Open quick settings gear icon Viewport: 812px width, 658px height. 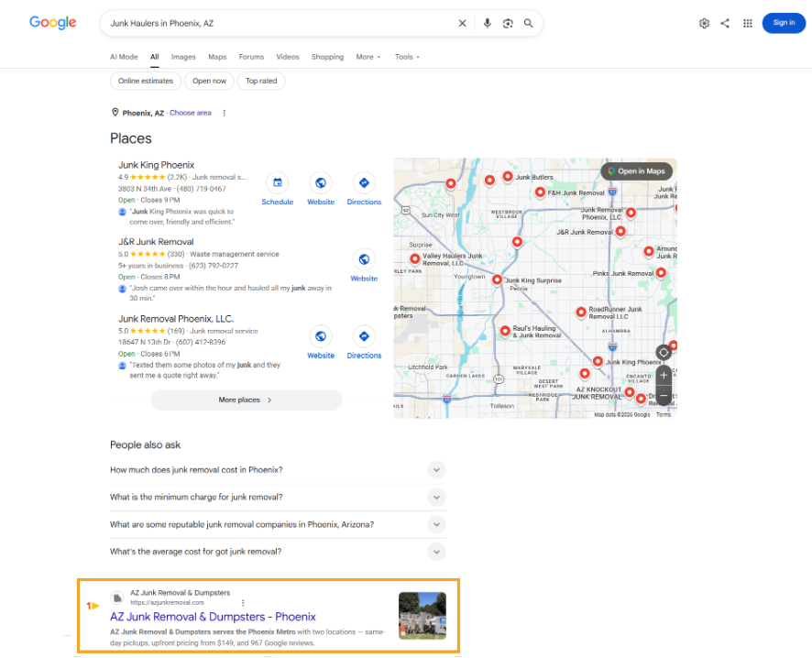coord(704,23)
